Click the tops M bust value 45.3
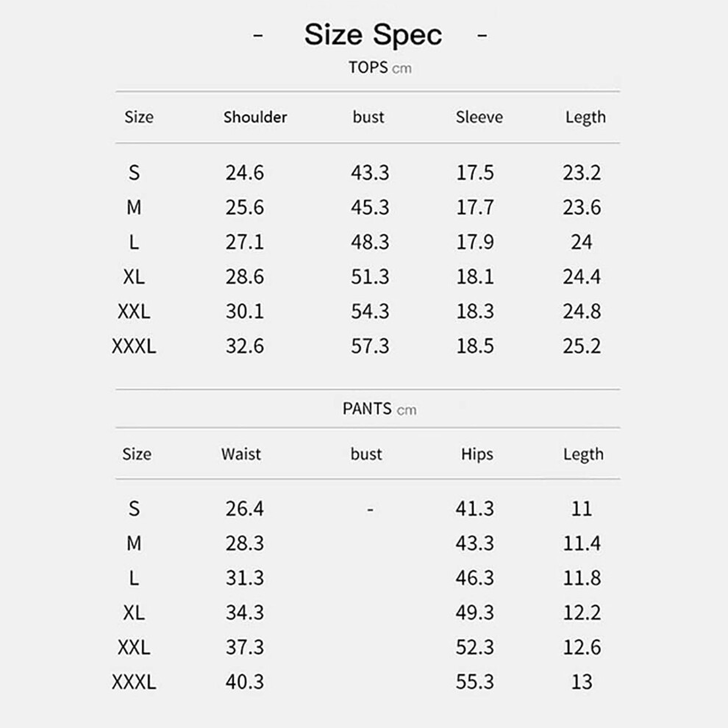 (370, 207)
